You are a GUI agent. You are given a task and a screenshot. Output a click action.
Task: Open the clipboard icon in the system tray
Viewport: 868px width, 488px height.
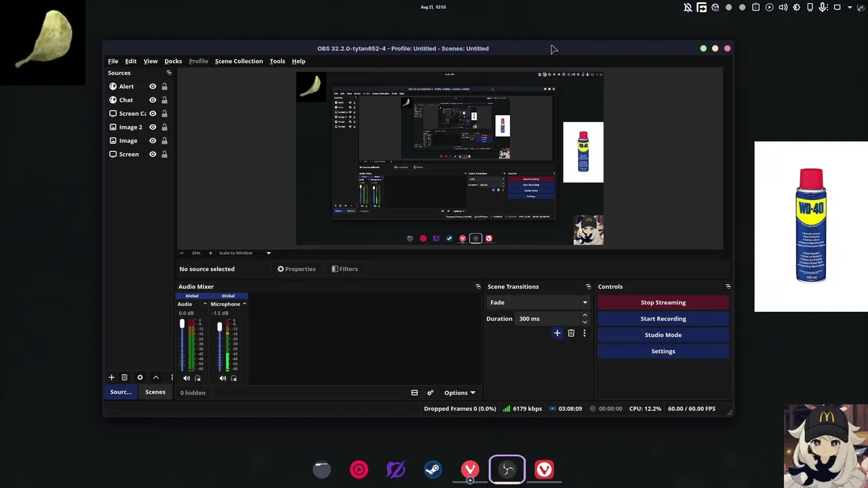[x=755, y=7]
